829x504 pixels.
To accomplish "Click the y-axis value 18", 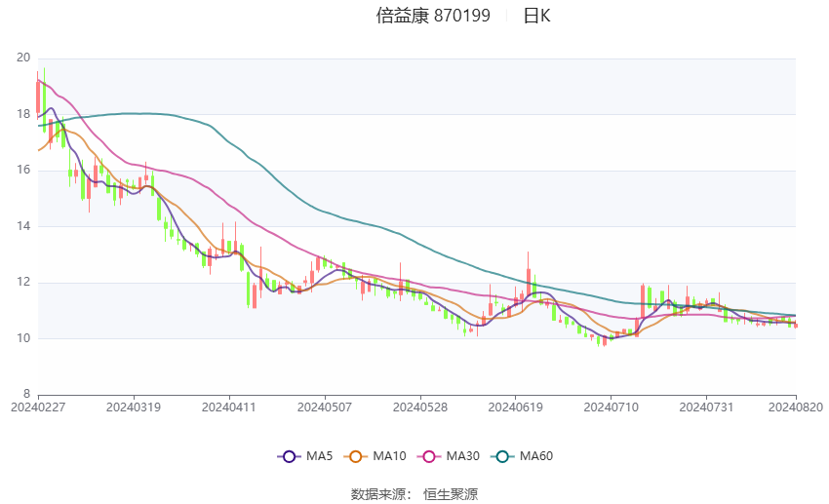I will [23, 114].
